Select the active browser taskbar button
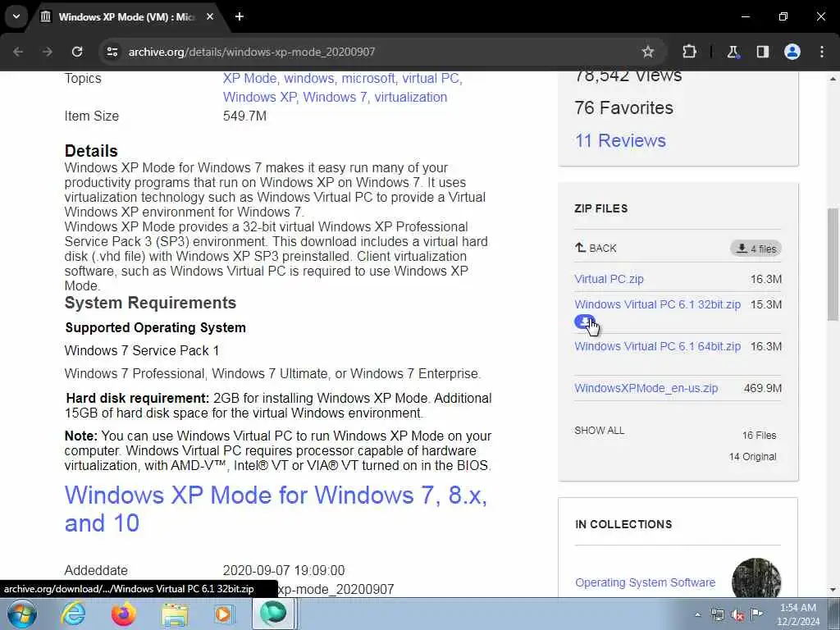Image resolution: width=840 pixels, height=630 pixels. 273,614
